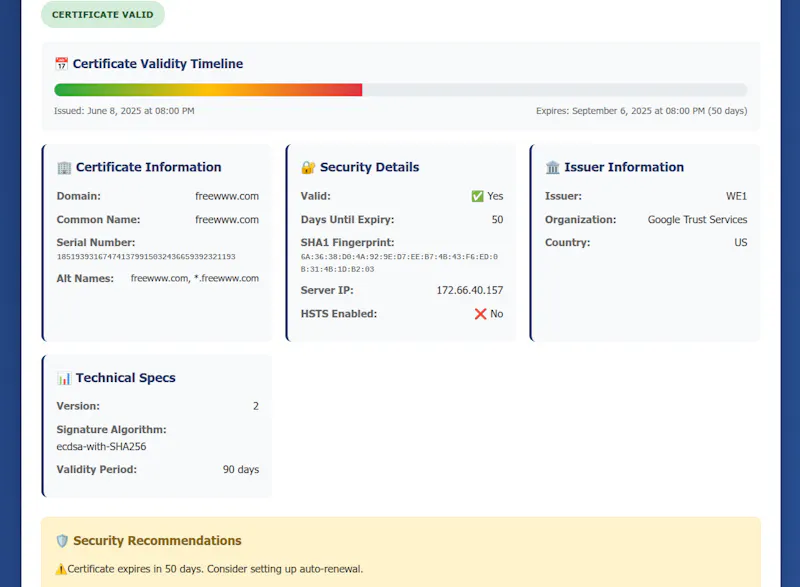Click Google Trust Services organization text
This screenshot has height=587, width=800.
click(x=697, y=220)
